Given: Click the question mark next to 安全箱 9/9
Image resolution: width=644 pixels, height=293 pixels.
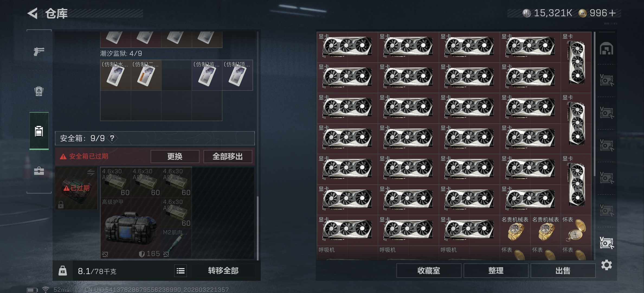Looking at the screenshot, I should [112, 138].
